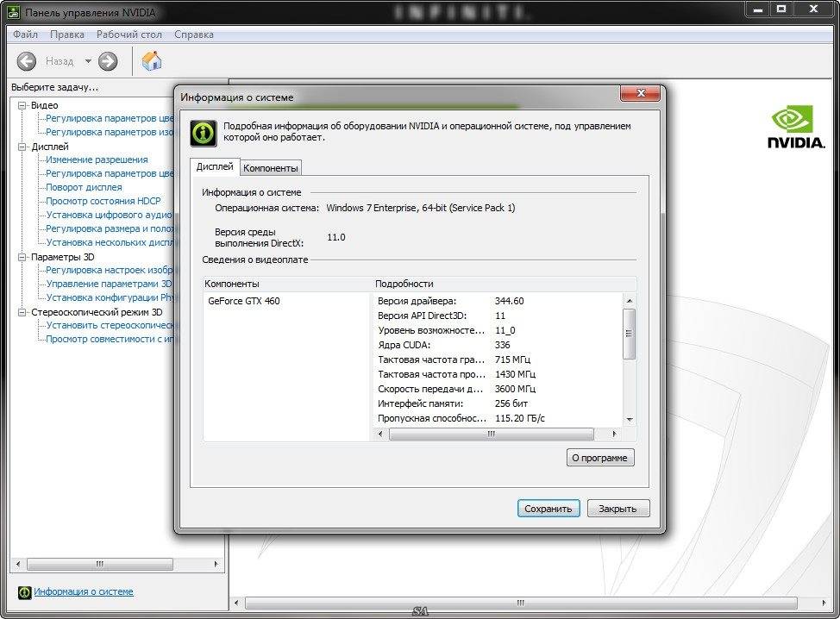Click the NVIDIA Control Panel title bar icon
The image size is (840, 619).
pyautogui.click(x=15, y=12)
